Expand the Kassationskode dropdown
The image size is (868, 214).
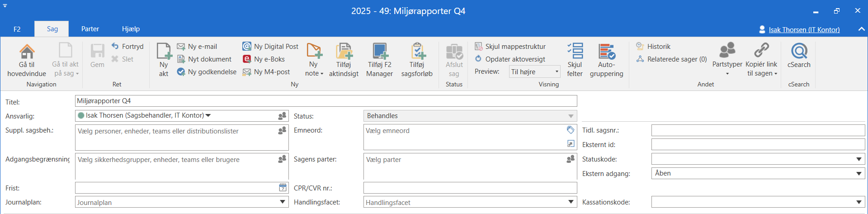[x=859, y=202]
